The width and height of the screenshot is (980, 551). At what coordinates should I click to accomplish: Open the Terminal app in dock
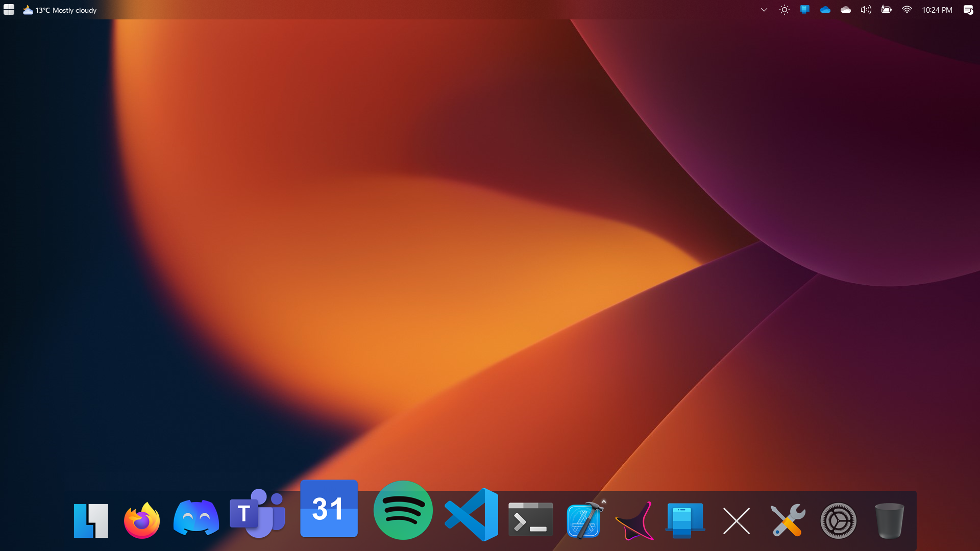[x=530, y=519]
